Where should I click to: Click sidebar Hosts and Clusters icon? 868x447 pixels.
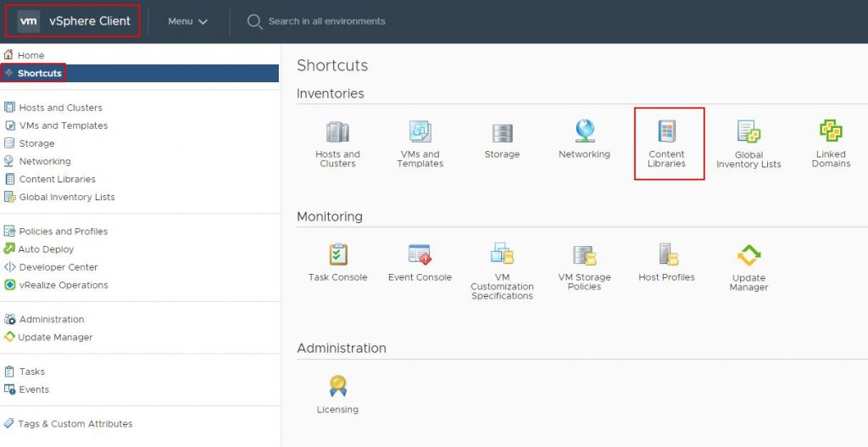pyautogui.click(x=8, y=107)
